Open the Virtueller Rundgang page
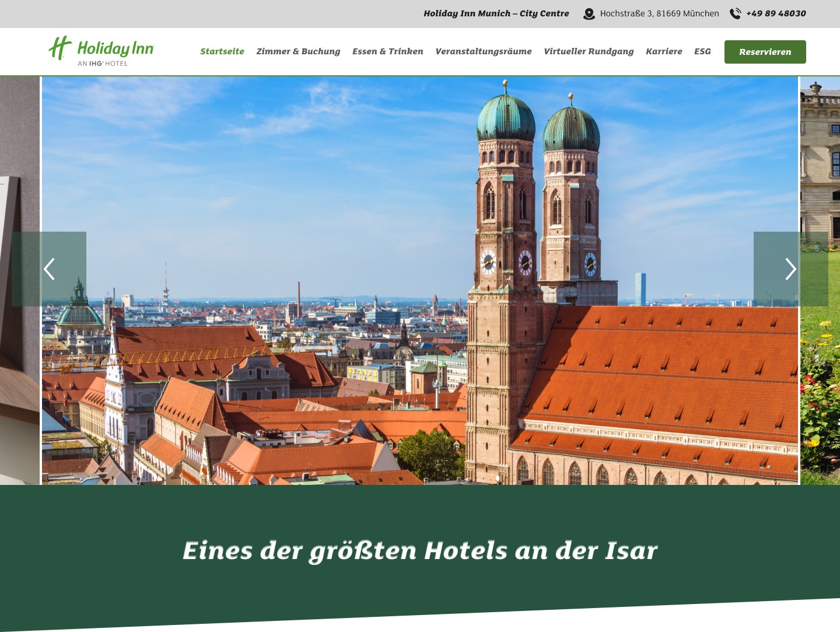The image size is (840, 632). [589, 51]
